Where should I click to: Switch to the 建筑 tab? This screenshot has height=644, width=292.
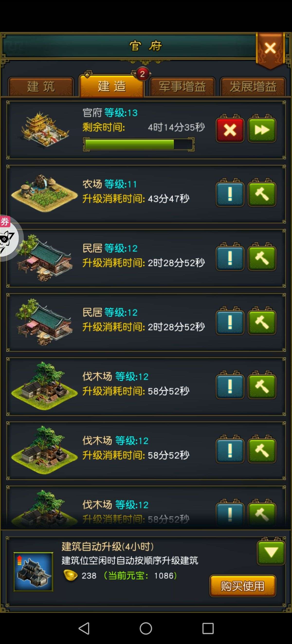click(x=41, y=86)
